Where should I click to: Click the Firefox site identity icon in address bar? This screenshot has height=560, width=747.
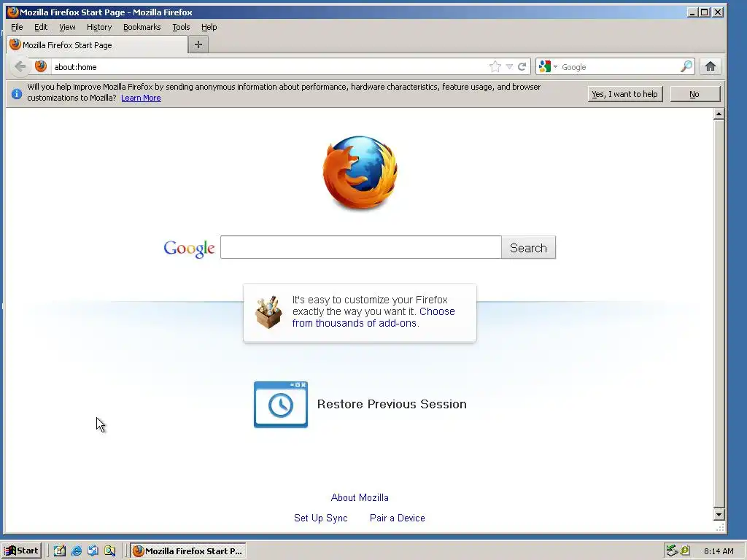point(41,66)
